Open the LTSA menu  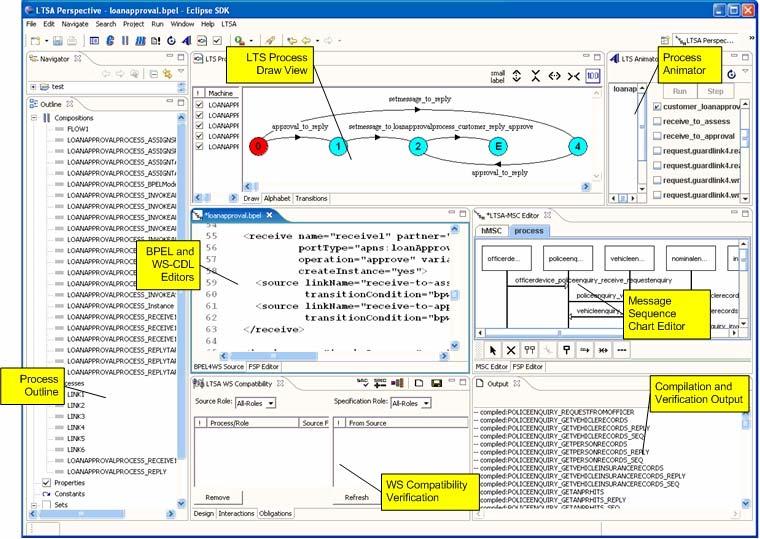coord(229,24)
